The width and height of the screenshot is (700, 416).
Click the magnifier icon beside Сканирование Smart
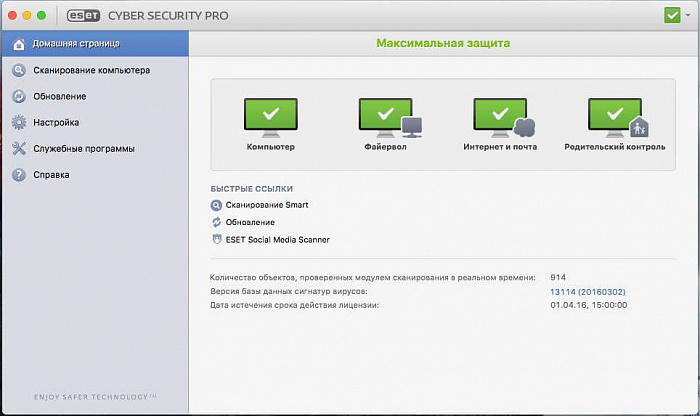click(x=216, y=204)
